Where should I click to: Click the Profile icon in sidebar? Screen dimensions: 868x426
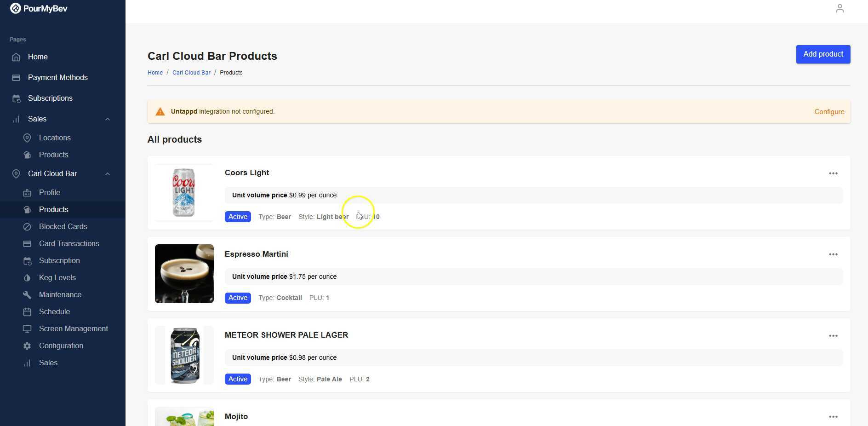(27, 193)
